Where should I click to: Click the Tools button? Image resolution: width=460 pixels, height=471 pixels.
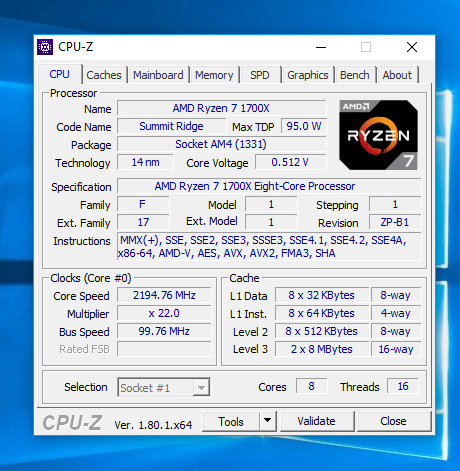pyautogui.click(x=231, y=421)
